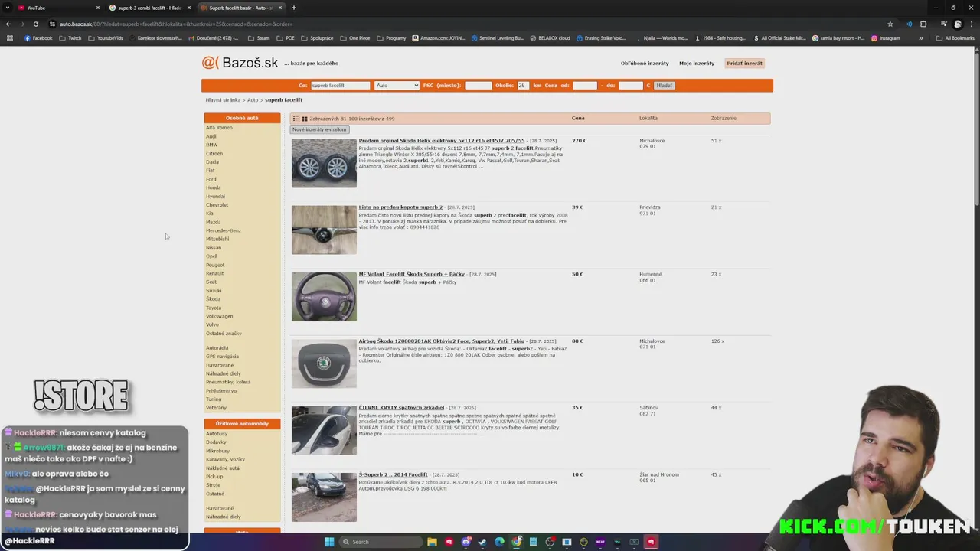This screenshot has width=980, height=551.
Task: Go to Hlavná stránka breadcrumb
Action: click(223, 100)
